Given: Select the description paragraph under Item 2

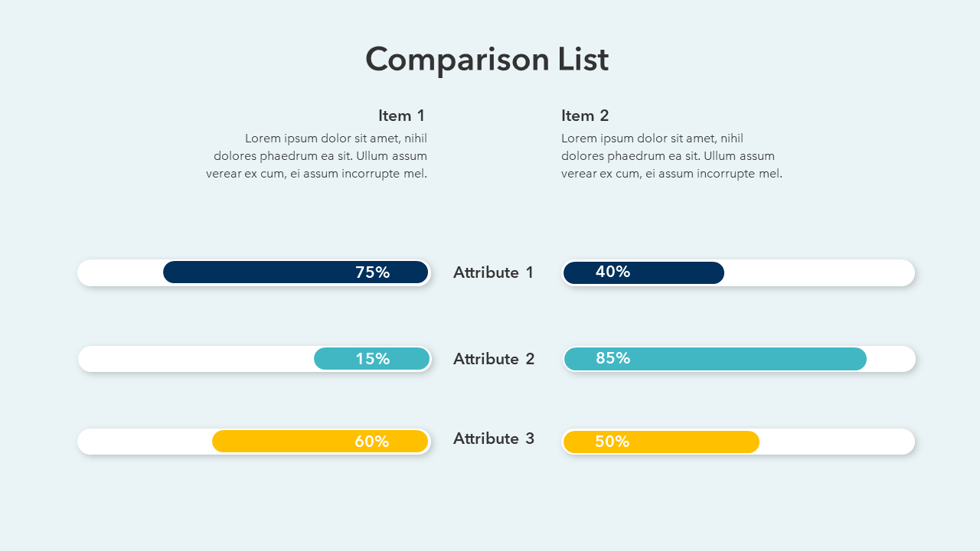Looking at the screenshot, I should coord(671,156).
